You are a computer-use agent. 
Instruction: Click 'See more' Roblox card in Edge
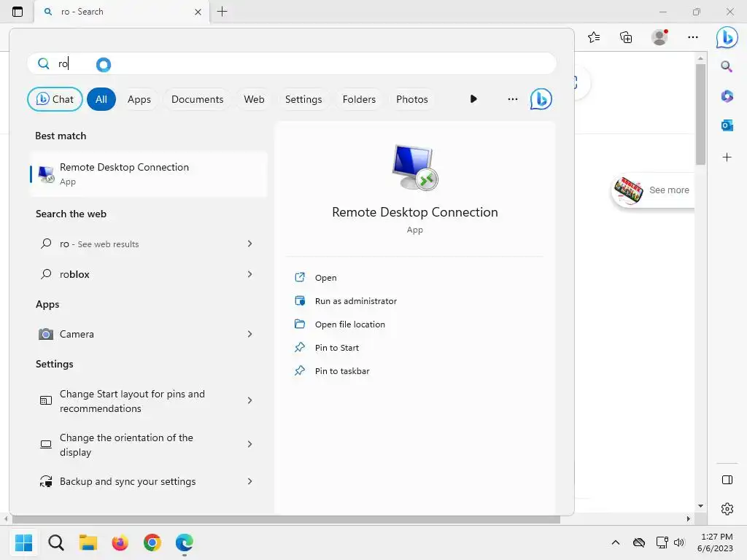[x=653, y=190]
